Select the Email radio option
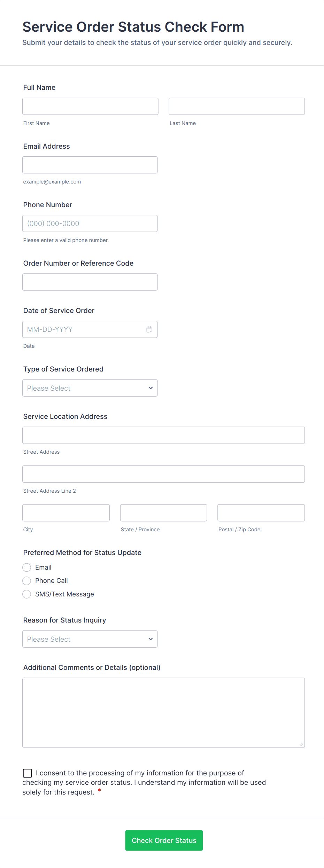This screenshot has height=868, width=324. (27, 568)
